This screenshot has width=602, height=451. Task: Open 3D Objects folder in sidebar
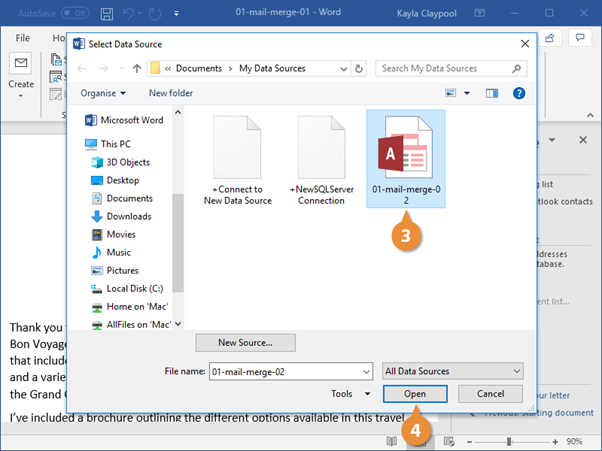121,162
